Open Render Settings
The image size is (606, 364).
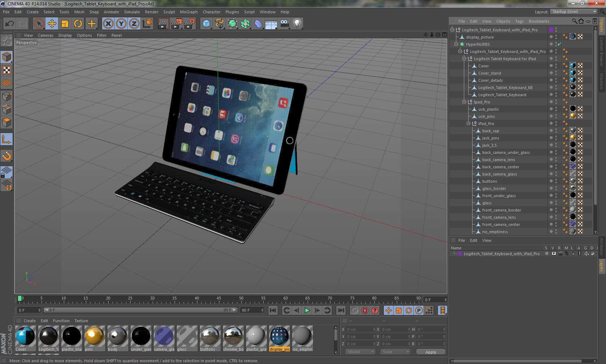click(x=190, y=24)
